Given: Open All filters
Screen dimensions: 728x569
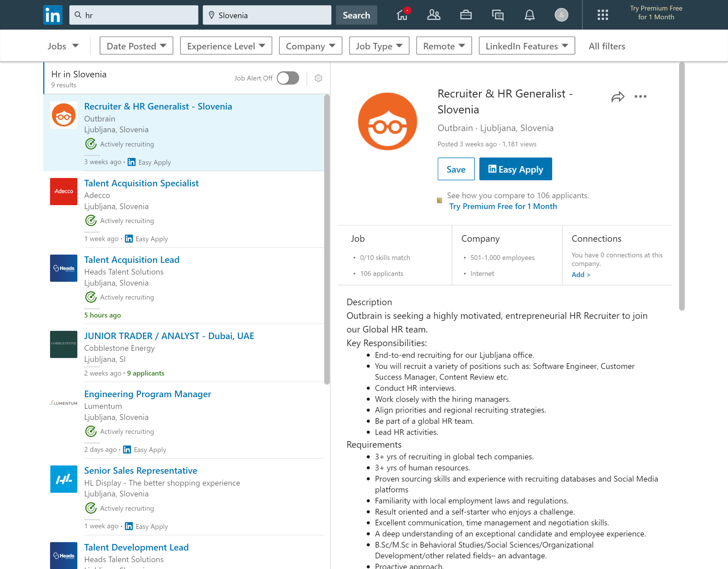Looking at the screenshot, I should (x=607, y=46).
